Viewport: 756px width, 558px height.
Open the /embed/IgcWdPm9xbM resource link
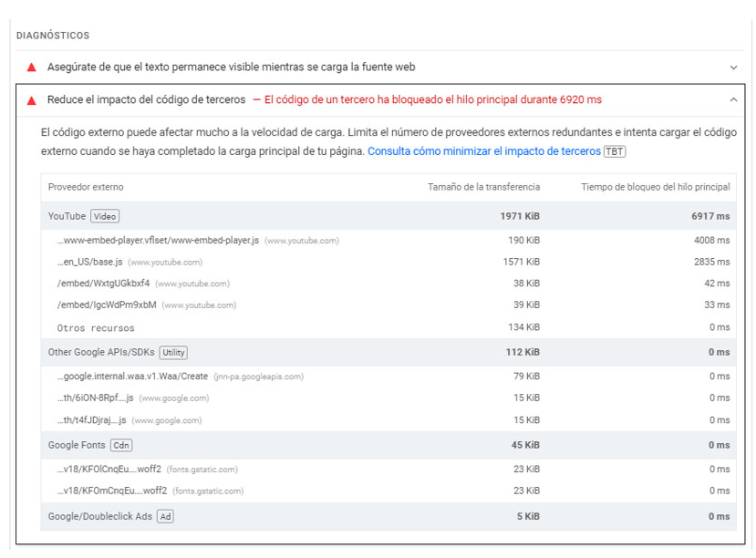107,305
